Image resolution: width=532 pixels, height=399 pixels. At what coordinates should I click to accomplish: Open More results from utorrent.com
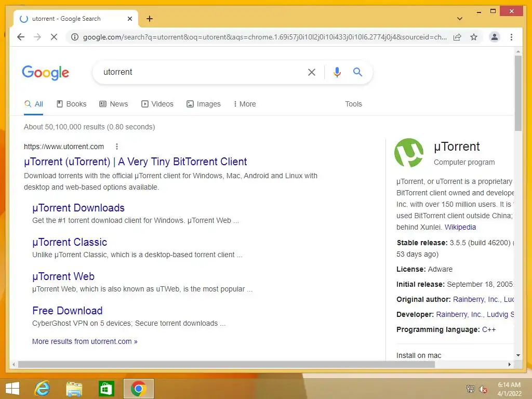point(85,341)
